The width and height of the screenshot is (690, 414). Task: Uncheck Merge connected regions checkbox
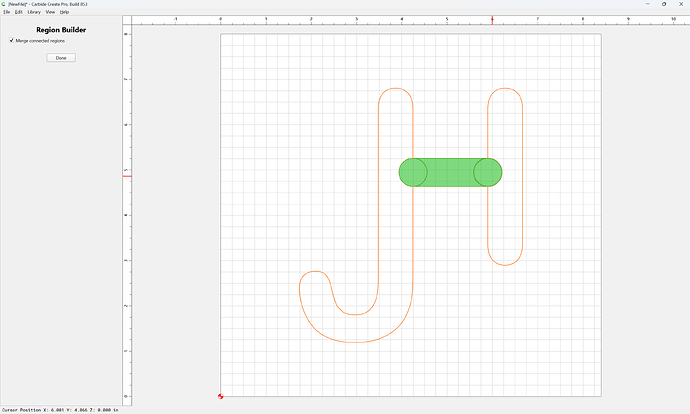point(11,40)
